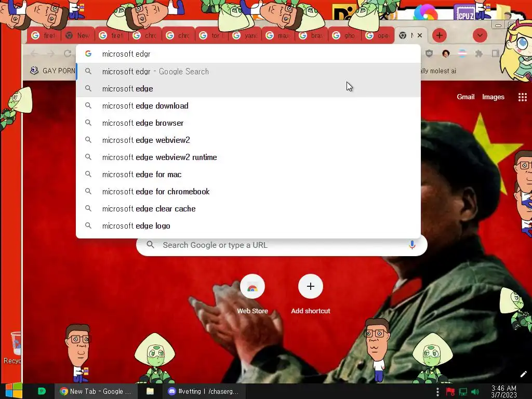This screenshot has height=399, width=532.
Task: Click the Search Google or type a URL box
Action: point(282,245)
